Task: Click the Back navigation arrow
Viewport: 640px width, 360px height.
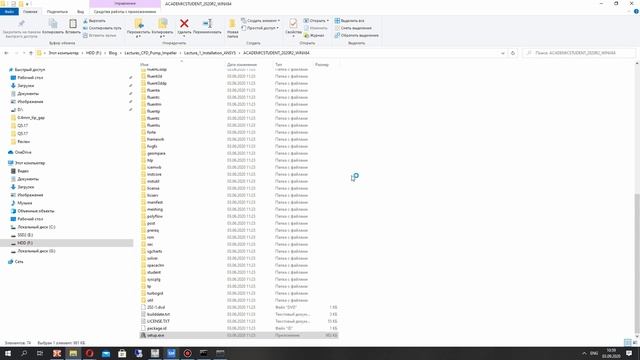Action: (x=6, y=53)
